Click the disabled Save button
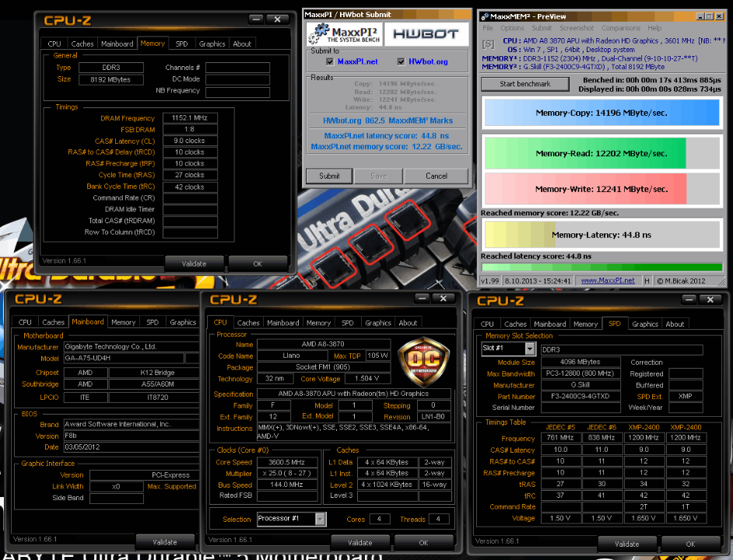This screenshot has height=560, width=733. coord(379,176)
